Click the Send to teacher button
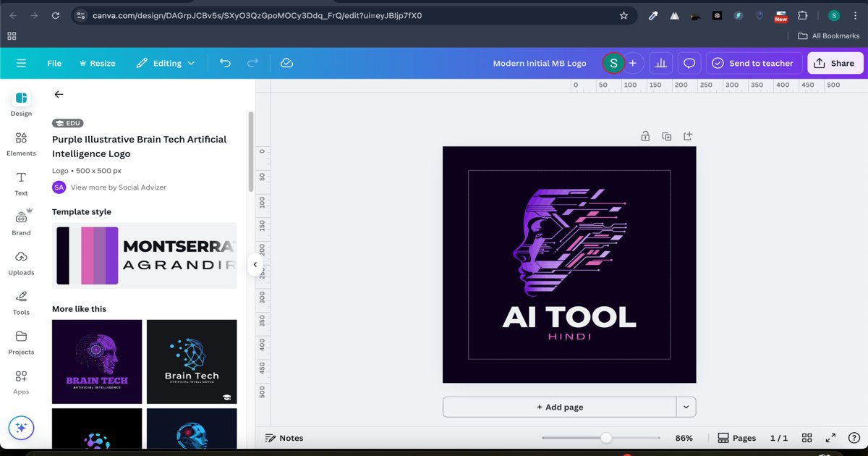Viewport: 868px width, 456px height. coord(754,63)
